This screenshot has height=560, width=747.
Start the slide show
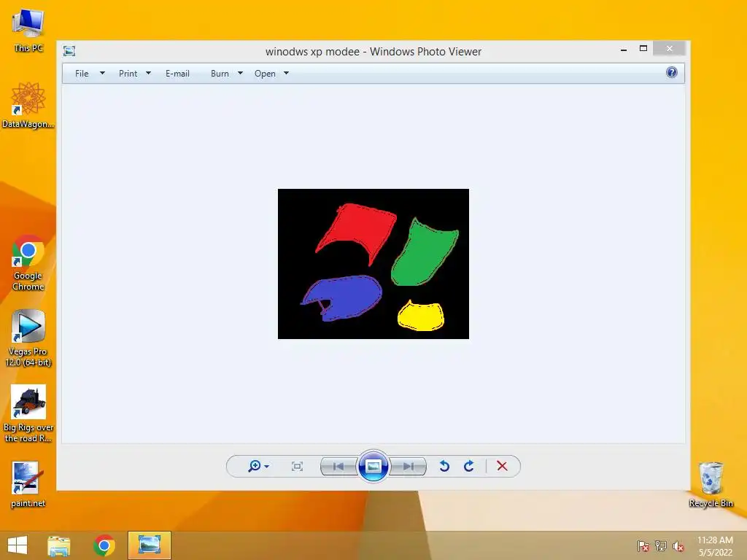(373, 466)
